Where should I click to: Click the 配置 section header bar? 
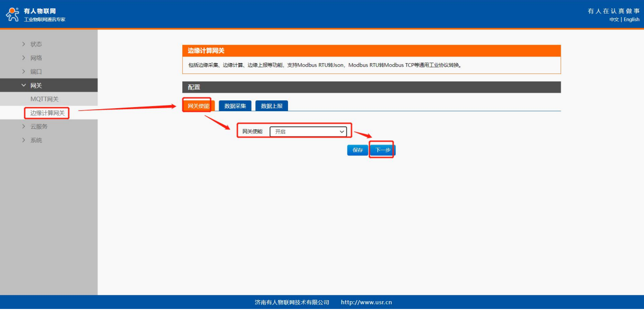371,87
